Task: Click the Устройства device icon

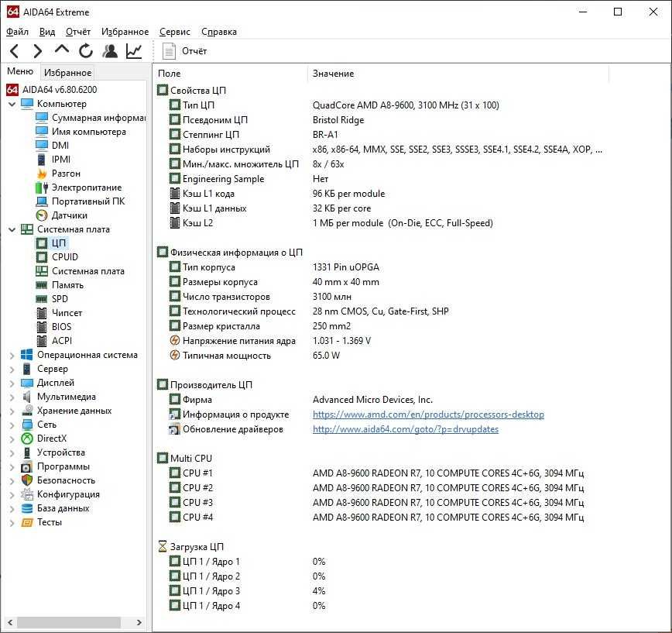Action: pyautogui.click(x=26, y=452)
